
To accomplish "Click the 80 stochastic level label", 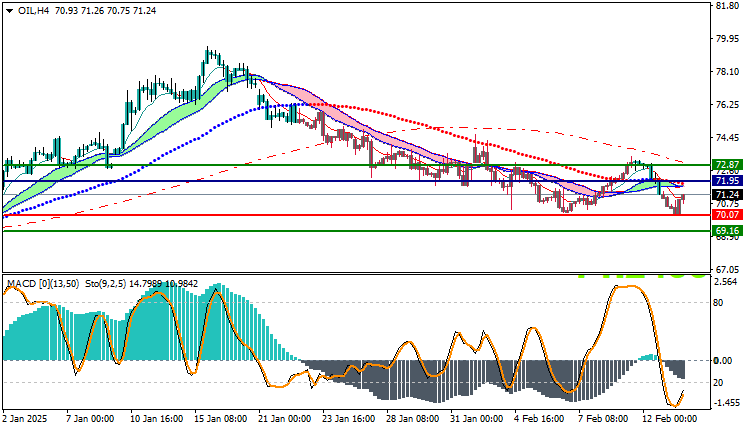I will click(x=718, y=303).
